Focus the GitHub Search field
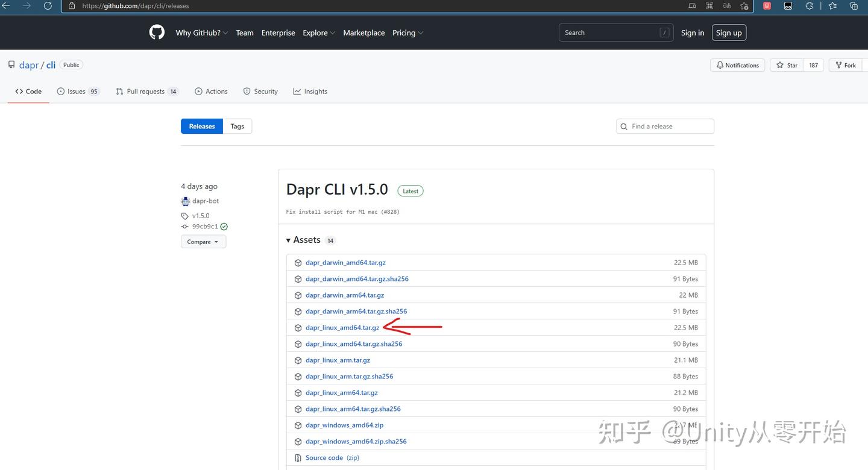868x470 pixels. click(615, 33)
